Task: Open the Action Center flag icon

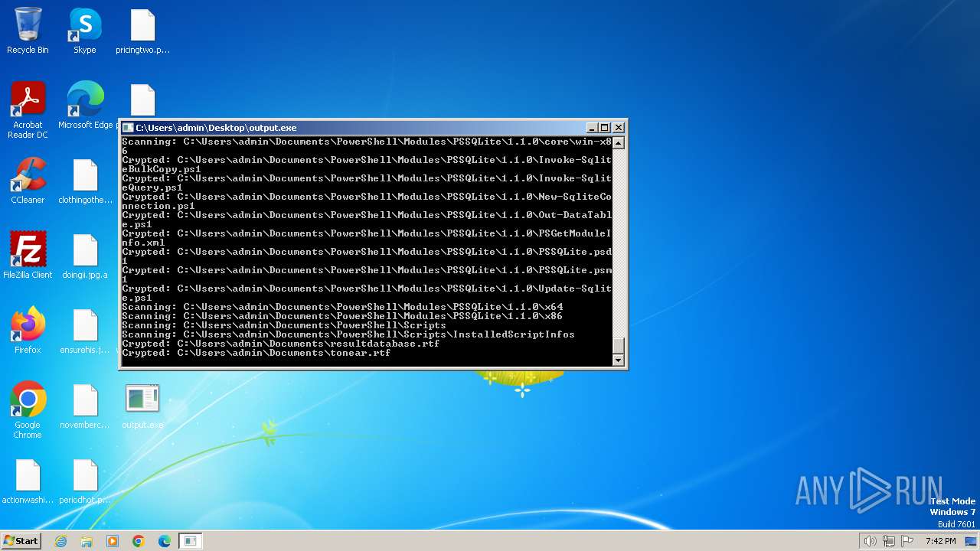Action: pos(907,541)
